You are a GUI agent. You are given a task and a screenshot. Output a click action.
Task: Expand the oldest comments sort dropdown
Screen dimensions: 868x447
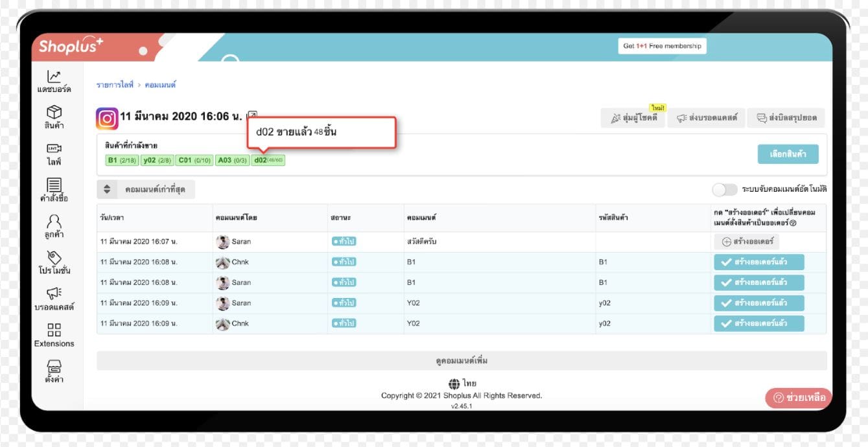tap(146, 189)
